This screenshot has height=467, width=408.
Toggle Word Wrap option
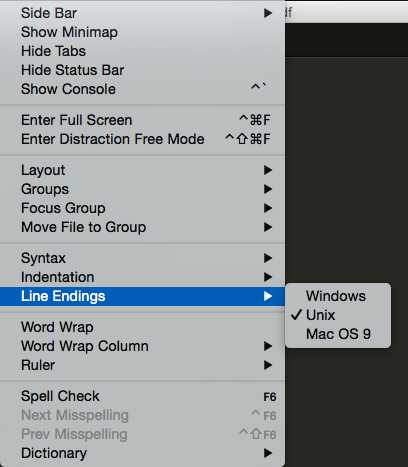(x=142, y=327)
